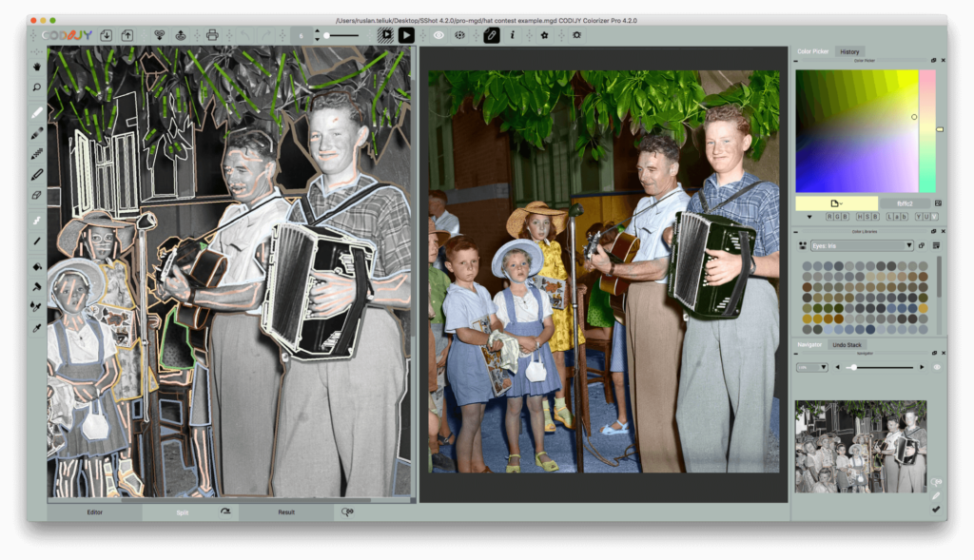Screen dimensions: 974x560
Task: Start colorization with the Play button
Action: point(406,34)
